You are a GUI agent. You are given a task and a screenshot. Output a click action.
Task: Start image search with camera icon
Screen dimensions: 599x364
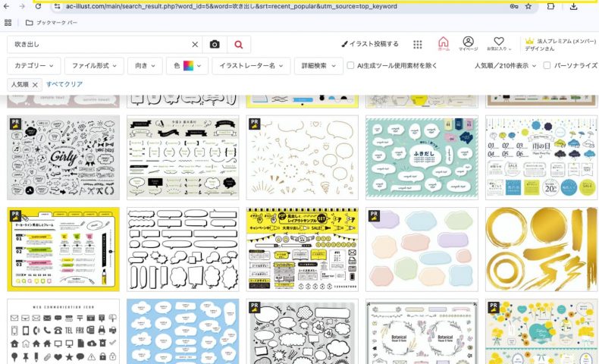click(215, 44)
